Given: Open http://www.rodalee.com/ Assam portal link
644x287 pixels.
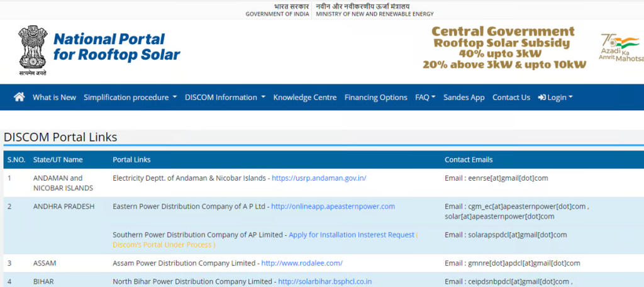Looking at the screenshot, I should coord(302,263).
